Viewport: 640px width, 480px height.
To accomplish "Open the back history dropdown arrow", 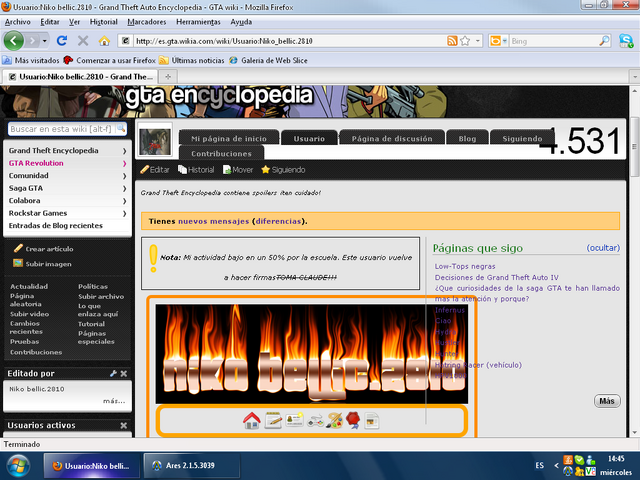I will 44,41.
